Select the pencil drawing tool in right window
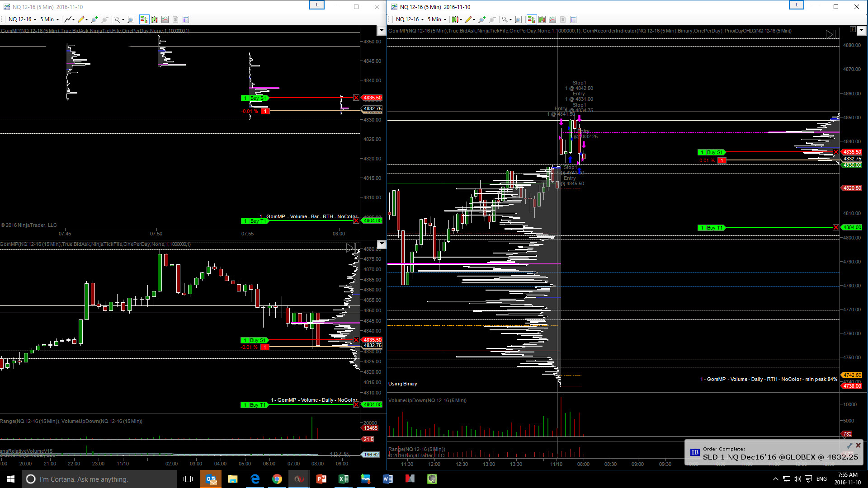 coord(468,19)
